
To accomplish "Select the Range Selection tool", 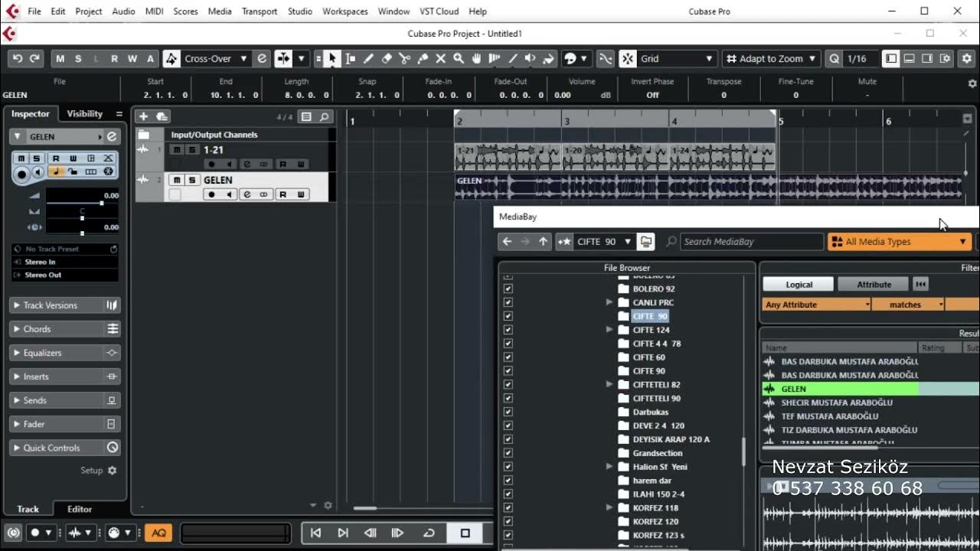I will [x=351, y=58].
